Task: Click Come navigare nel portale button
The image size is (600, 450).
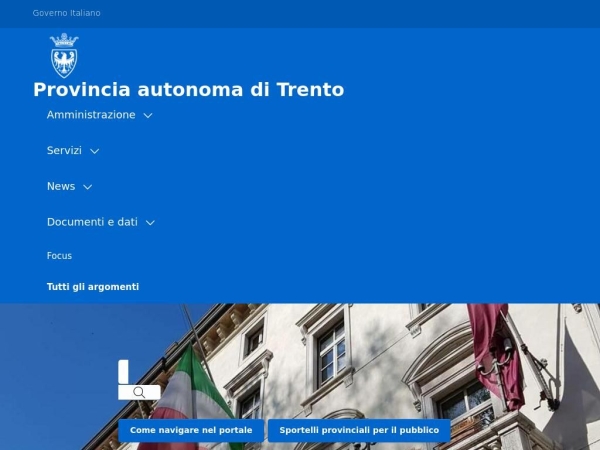Action: pos(191,430)
